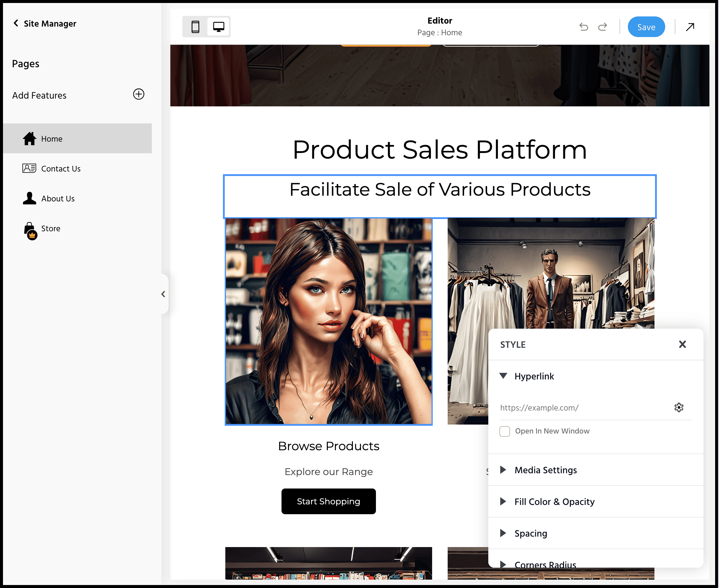This screenshot has width=719, height=588.
Task: Open the Contact Us page
Action: click(61, 169)
